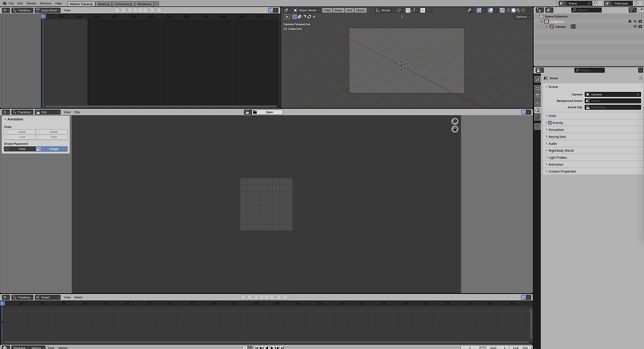Click the snap magnet icon in viewport
This screenshot has width=644, height=349.
pyautogui.click(x=408, y=10)
